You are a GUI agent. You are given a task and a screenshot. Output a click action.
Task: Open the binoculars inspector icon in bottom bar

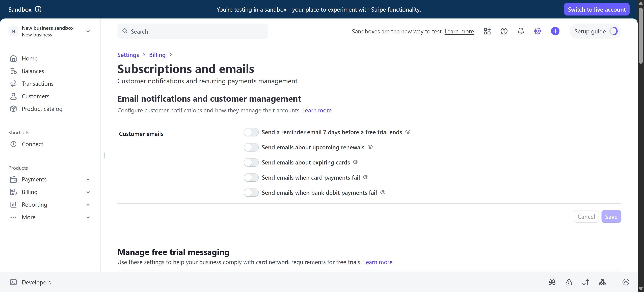point(552,282)
